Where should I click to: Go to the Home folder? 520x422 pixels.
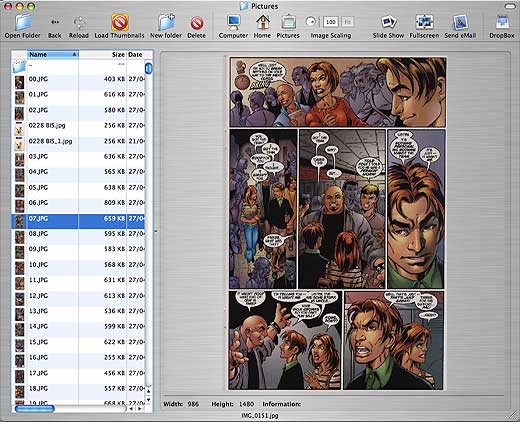[x=263, y=22]
